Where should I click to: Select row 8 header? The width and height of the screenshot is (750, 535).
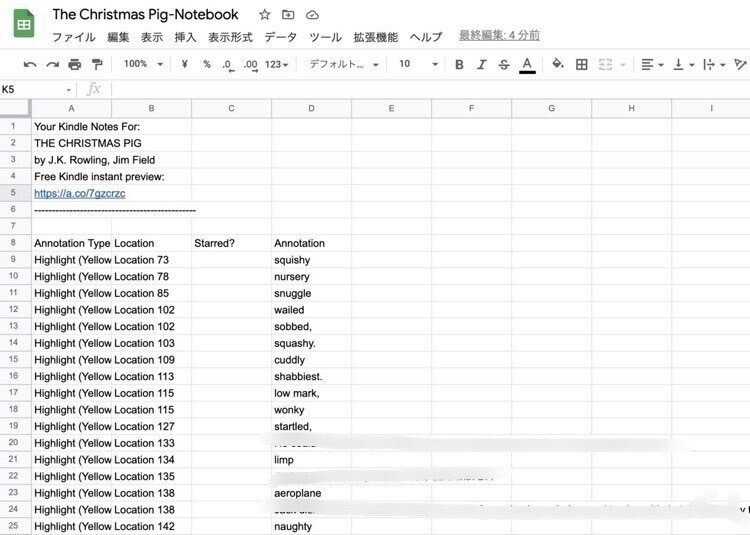[x=13, y=243]
